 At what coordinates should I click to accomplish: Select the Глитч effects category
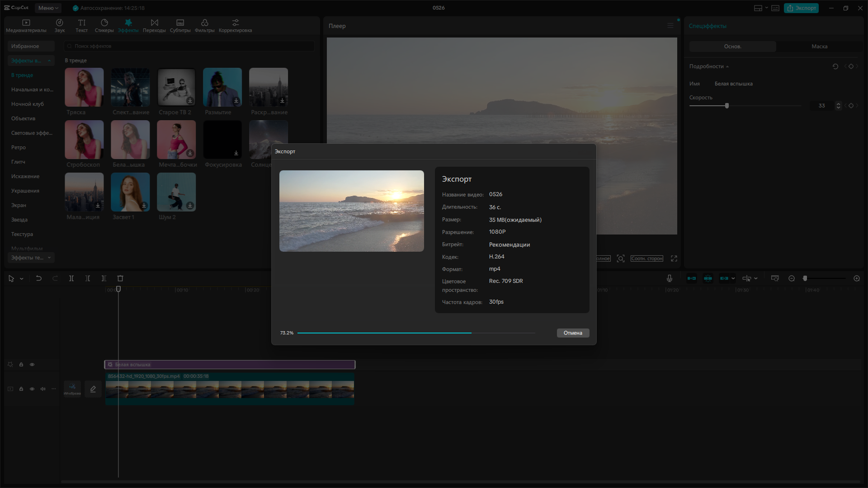click(x=18, y=162)
